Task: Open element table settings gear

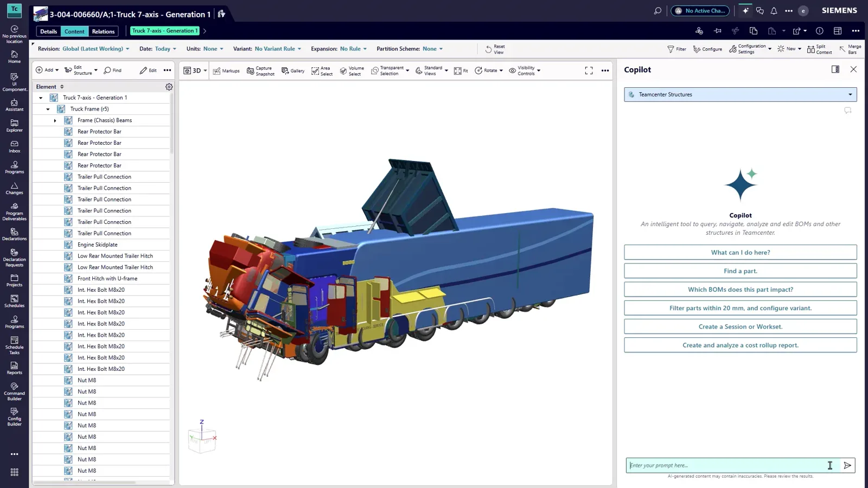Action: click(169, 87)
